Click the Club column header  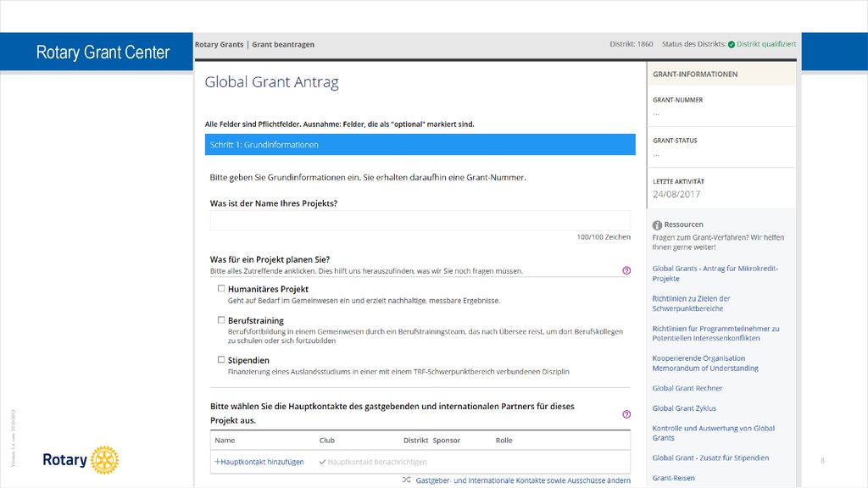click(x=327, y=441)
